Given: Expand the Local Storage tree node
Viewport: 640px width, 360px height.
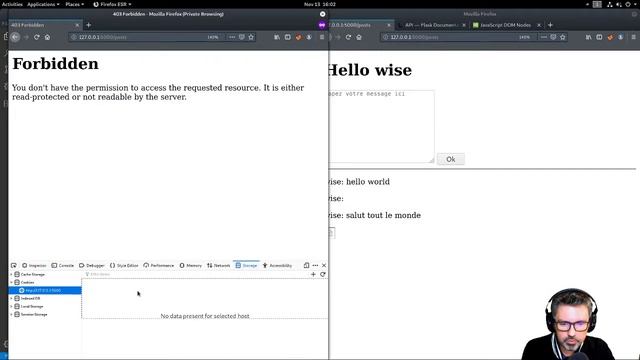Looking at the screenshot, I should click(x=11, y=307).
